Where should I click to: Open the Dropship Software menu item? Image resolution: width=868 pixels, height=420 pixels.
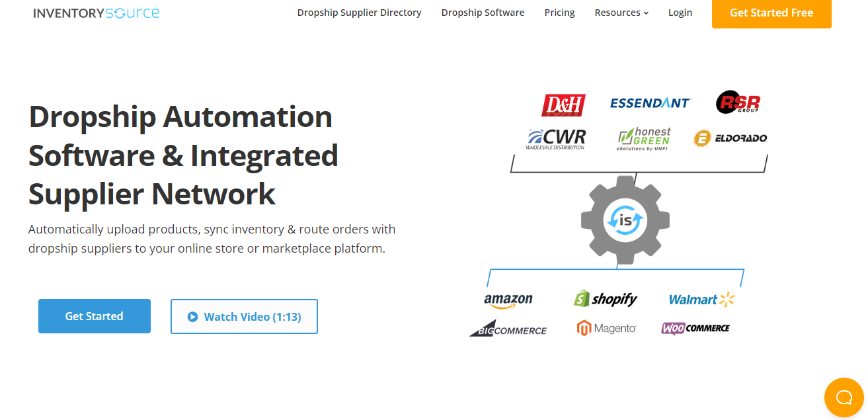483,13
